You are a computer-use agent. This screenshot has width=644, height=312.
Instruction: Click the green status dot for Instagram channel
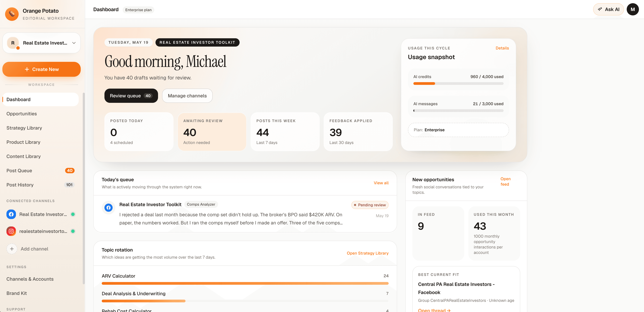[73, 231]
